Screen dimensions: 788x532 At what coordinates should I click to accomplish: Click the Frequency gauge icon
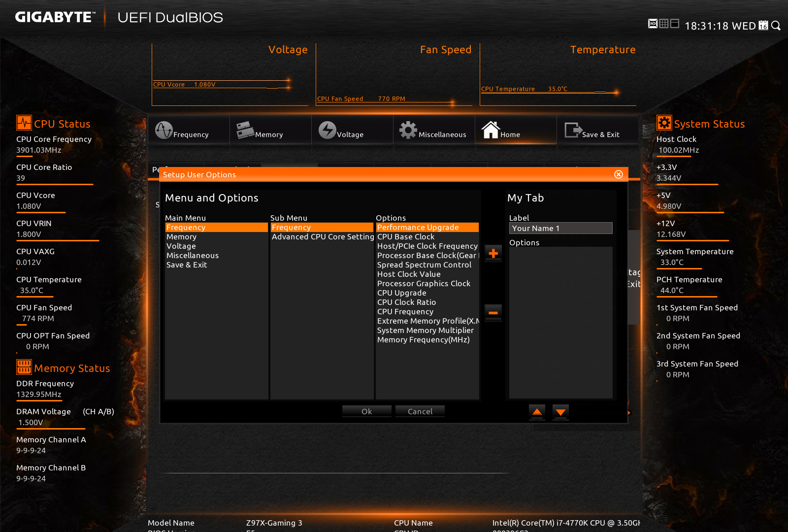pos(164,130)
